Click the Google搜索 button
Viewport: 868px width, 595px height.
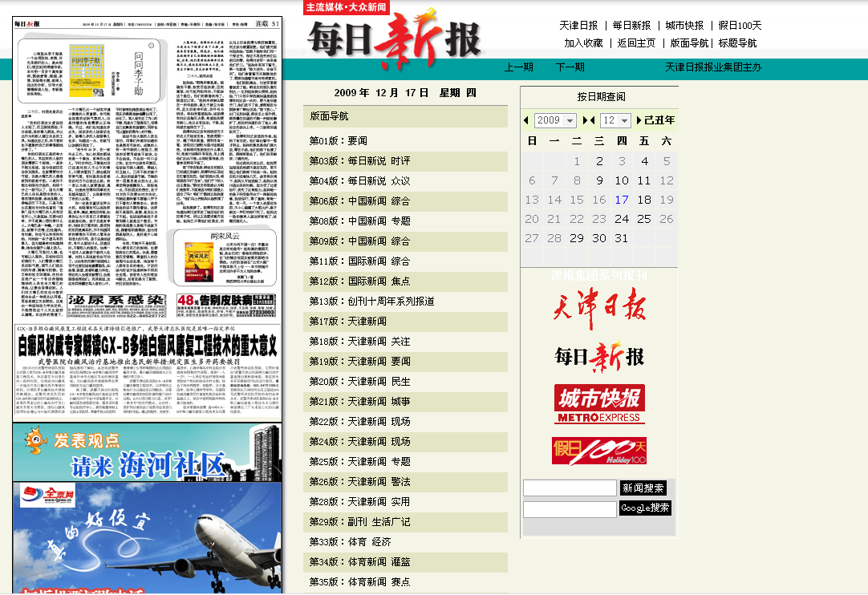click(x=646, y=508)
